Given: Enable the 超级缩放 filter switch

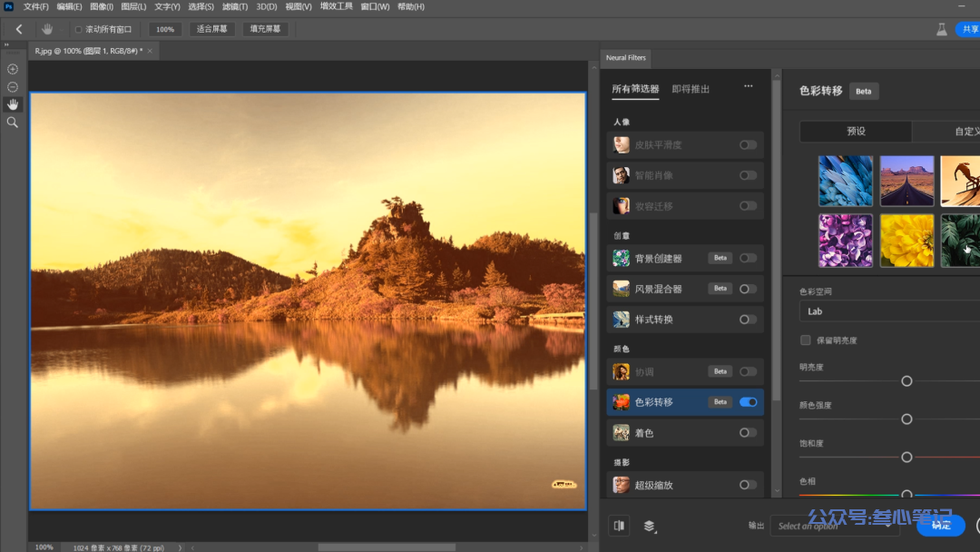Looking at the screenshot, I should pos(748,485).
